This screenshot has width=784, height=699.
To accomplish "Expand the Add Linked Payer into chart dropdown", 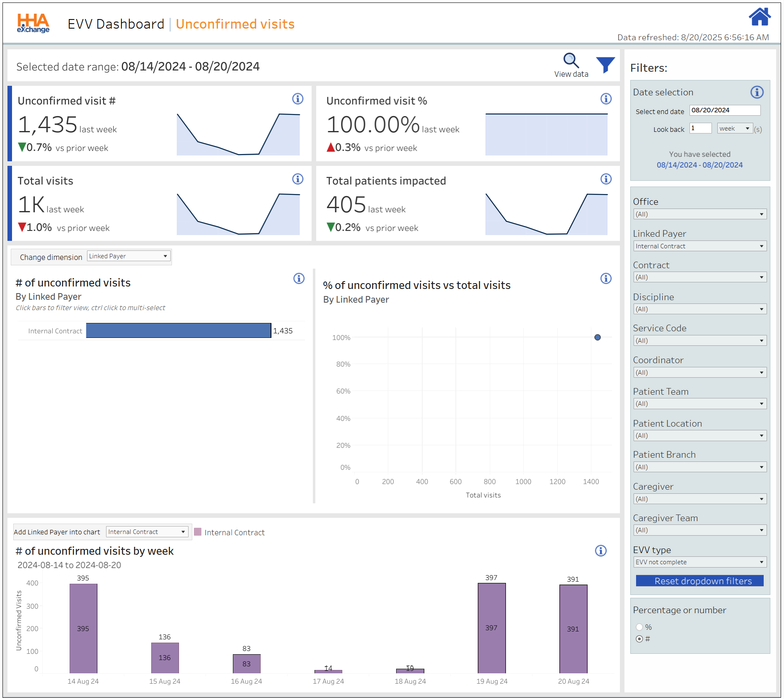I will (147, 532).
